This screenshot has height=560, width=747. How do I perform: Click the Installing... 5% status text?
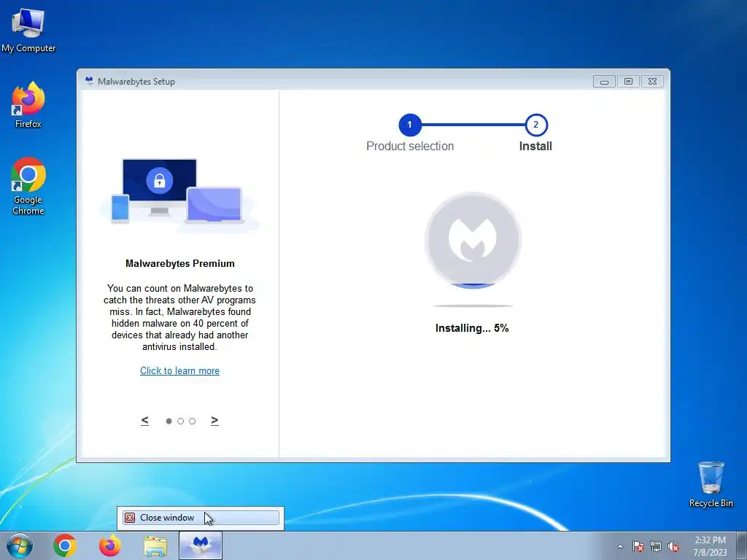472,328
